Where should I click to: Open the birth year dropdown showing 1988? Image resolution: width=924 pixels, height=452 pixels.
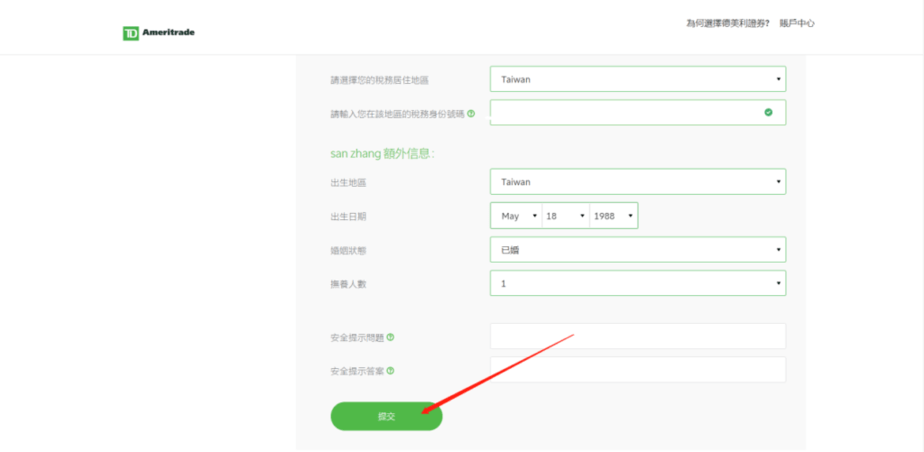click(x=613, y=216)
